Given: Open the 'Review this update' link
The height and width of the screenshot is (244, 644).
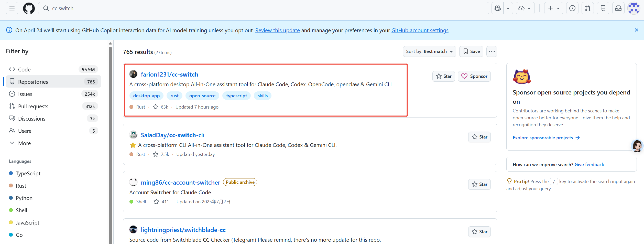Looking at the screenshot, I should coord(278,30).
